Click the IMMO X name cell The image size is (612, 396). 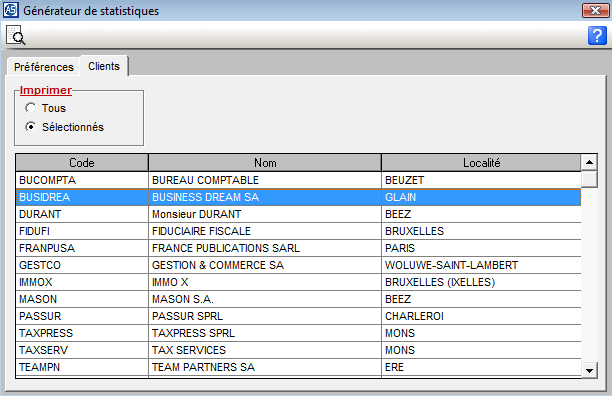[265, 282]
